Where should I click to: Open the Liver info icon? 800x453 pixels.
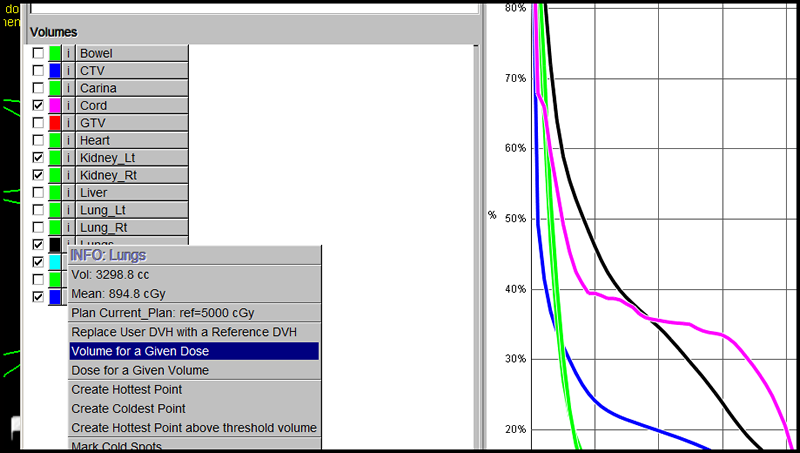click(x=69, y=193)
